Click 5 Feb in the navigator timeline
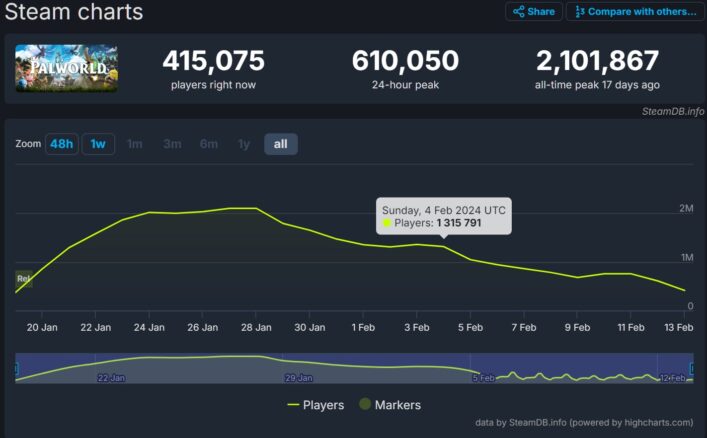The height and width of the screenshot is (438, 707). (483, 378)
